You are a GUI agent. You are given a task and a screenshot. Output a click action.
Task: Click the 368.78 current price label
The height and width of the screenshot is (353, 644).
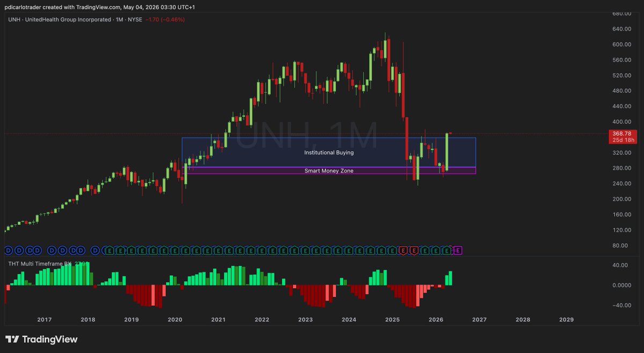pos(622,133)
